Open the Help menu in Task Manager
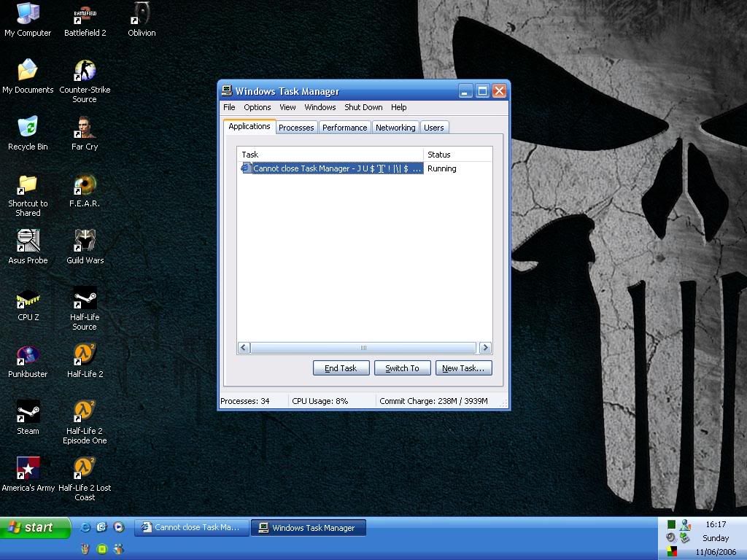This screenshot has width=747, height=560. tap(399, 107)
